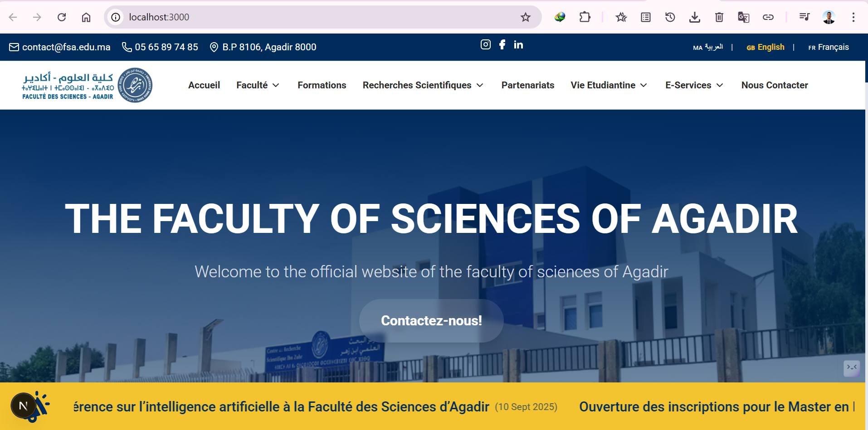Viewport: 868px width, 430px height.
Task: Click the localhost:3000 address bar
Action: point(317,17)
